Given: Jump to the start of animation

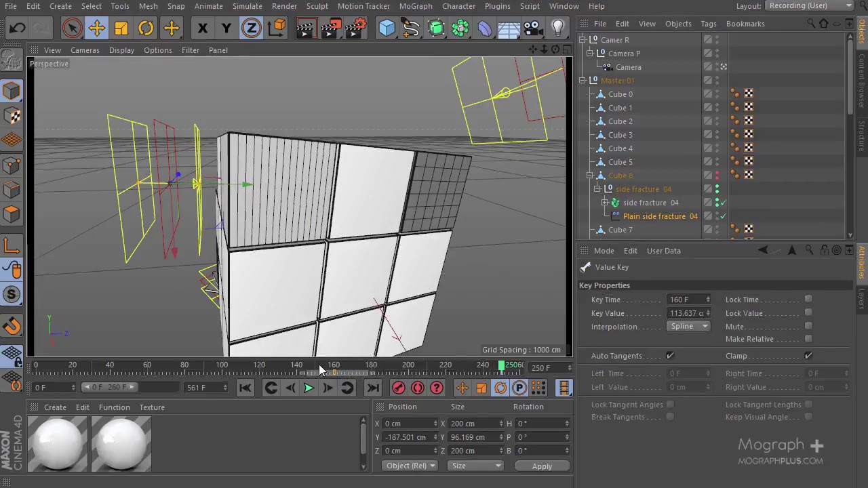Looking at the screenshot, I should click(245, 388).
